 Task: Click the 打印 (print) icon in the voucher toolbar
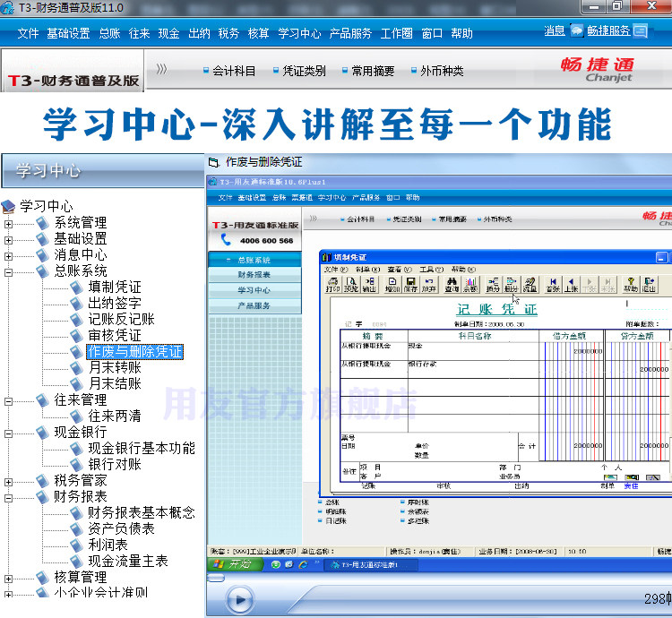[x=332, y=285]
